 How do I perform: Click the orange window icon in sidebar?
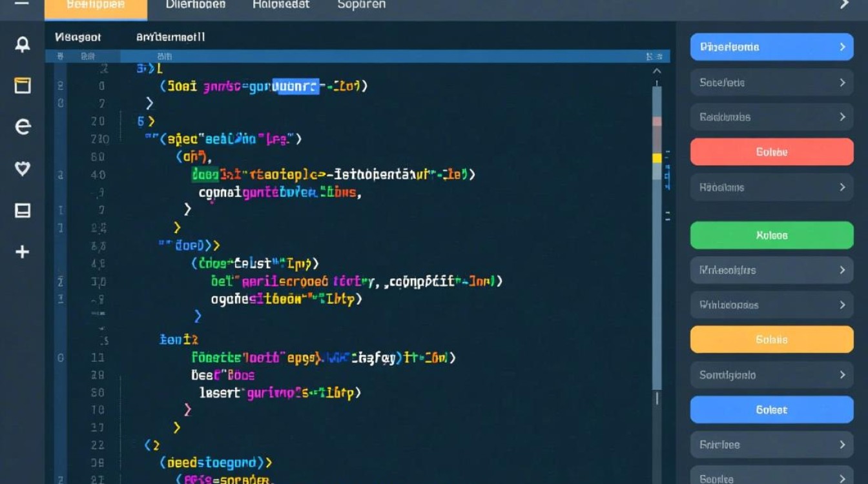23,85
